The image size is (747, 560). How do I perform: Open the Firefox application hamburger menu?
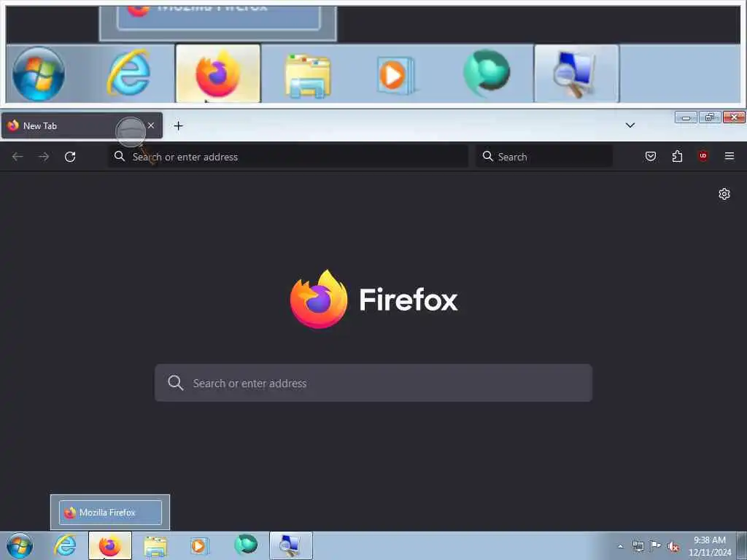click(x=729, y=156)
